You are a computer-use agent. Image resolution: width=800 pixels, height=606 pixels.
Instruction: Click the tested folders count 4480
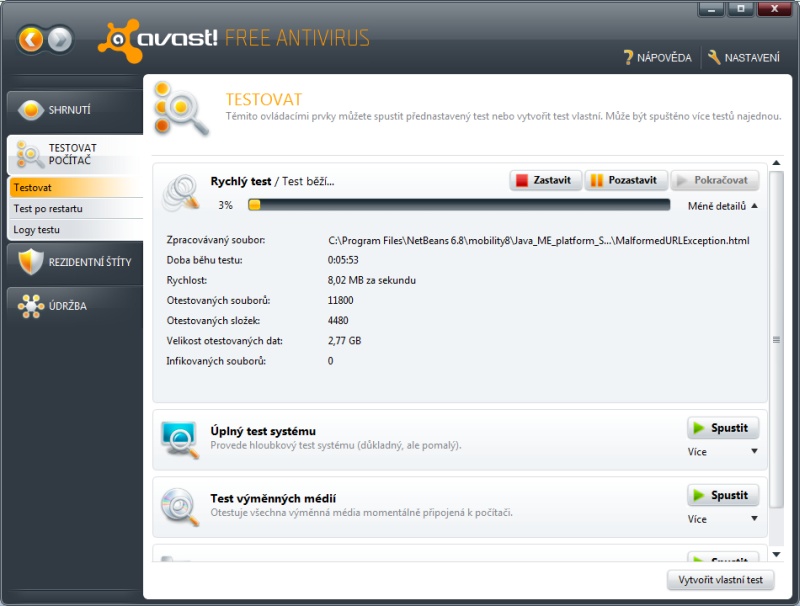pos(338,320)
